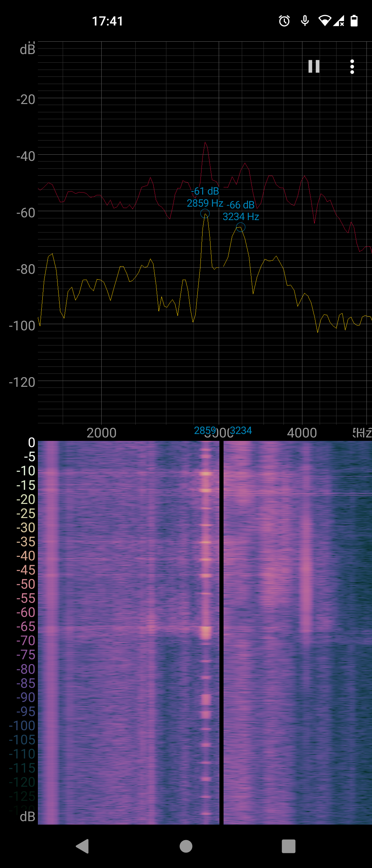The image size is (372, 868).
Task: Pause the spectrum analyzer
Action: [314, 66]
